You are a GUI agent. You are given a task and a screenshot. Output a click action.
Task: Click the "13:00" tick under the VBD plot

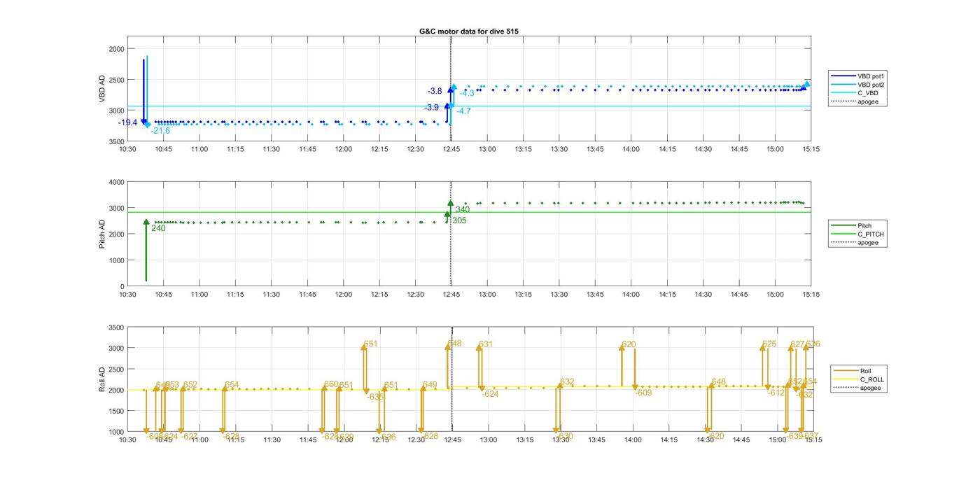(487, 148)
